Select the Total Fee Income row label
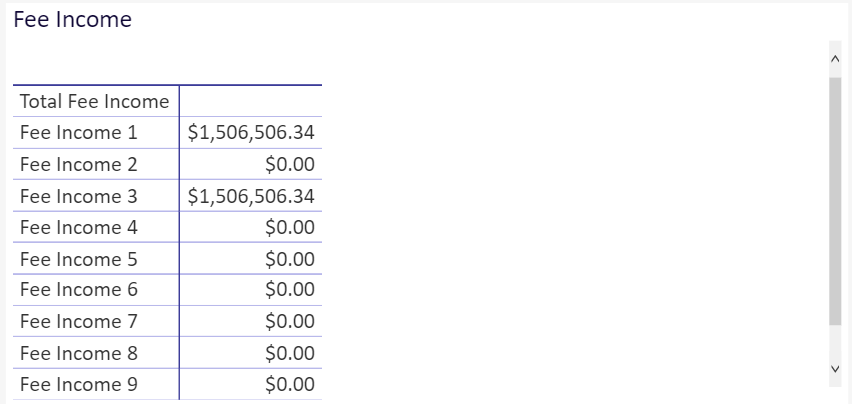Viewport: 852px width, 404px height. [x=95, y=102]
